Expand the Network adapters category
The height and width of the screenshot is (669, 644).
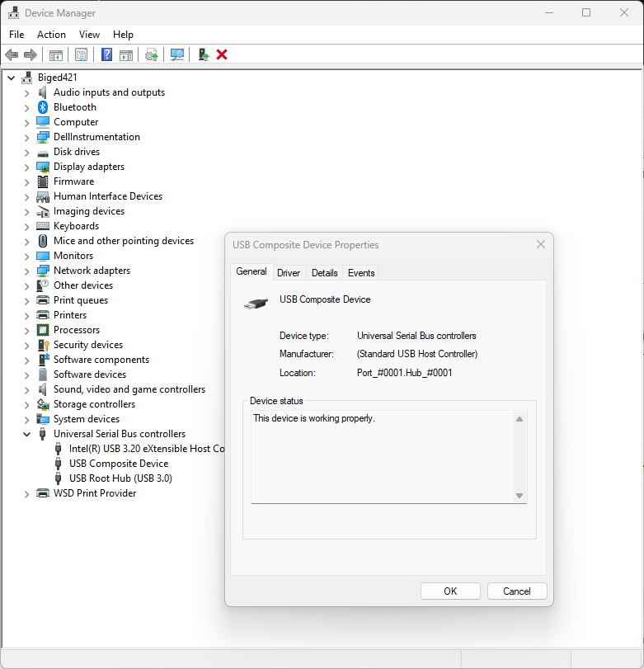tap(26, 271)
